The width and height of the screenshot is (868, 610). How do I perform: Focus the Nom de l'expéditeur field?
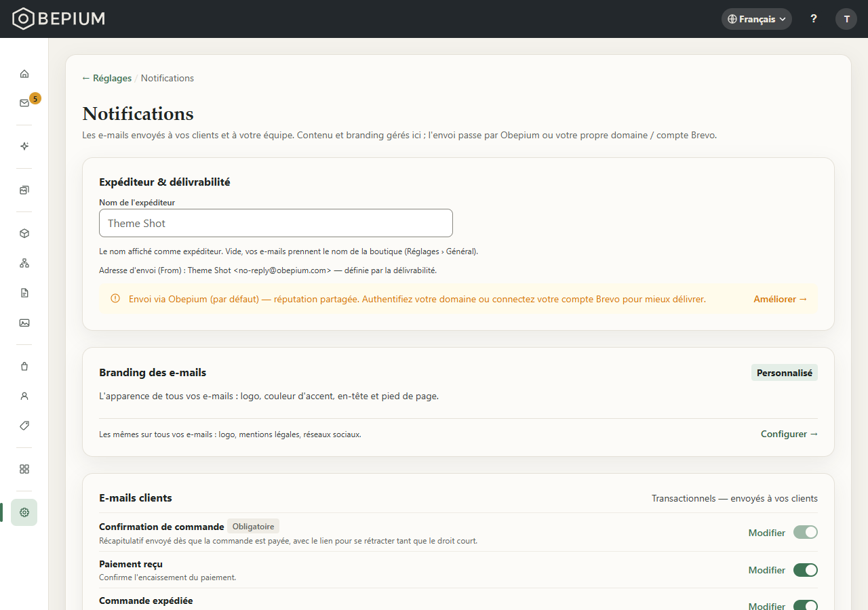pyautogui.click(x=276, y=223)
